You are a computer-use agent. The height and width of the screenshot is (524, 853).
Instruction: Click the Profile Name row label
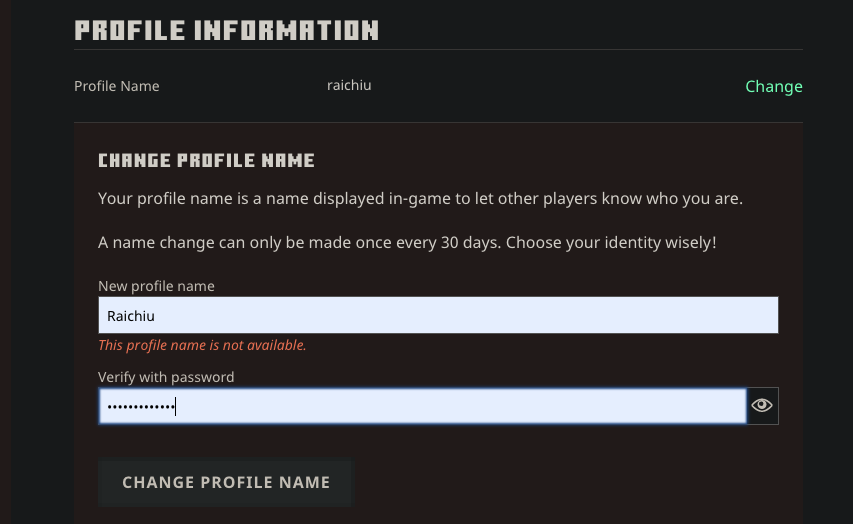click(x=116, y=86)
